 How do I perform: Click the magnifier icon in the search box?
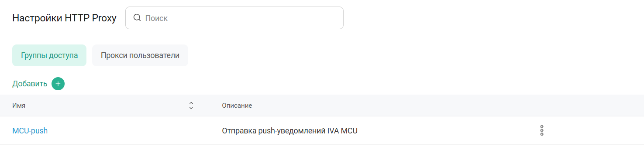point(137,18)
